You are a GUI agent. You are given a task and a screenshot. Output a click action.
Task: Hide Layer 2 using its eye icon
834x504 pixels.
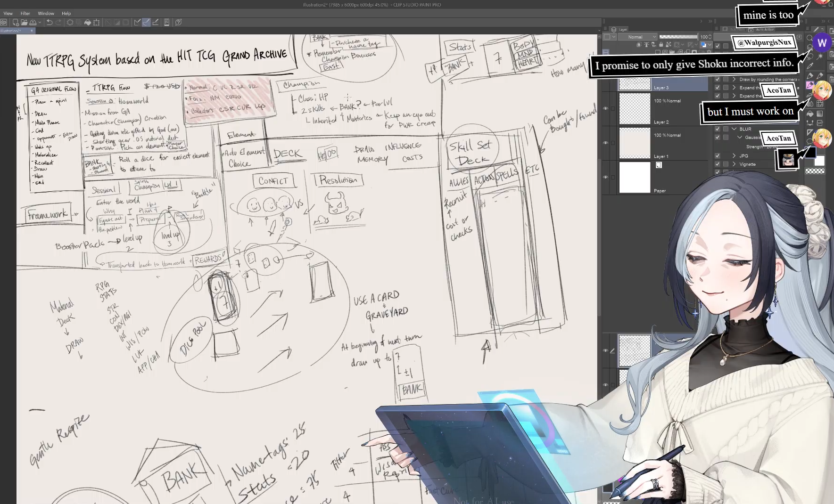click(x=605, y=108)
